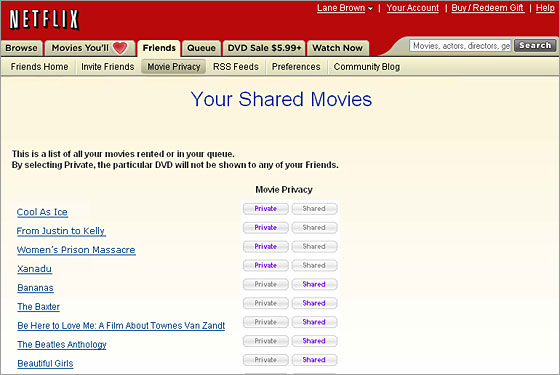Open Your Account link

coord(412,8)
